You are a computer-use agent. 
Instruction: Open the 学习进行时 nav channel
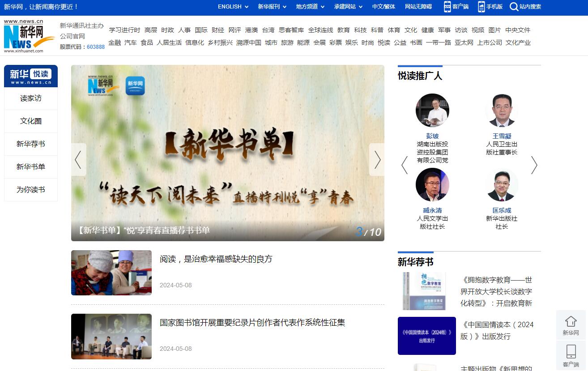pos(124,30)
